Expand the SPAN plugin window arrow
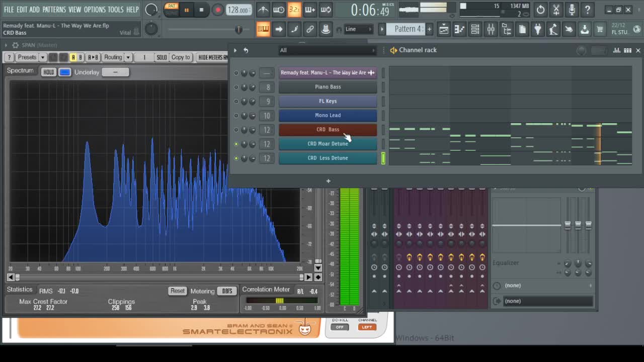Screen dimensions: 644x362 [6, 45]
